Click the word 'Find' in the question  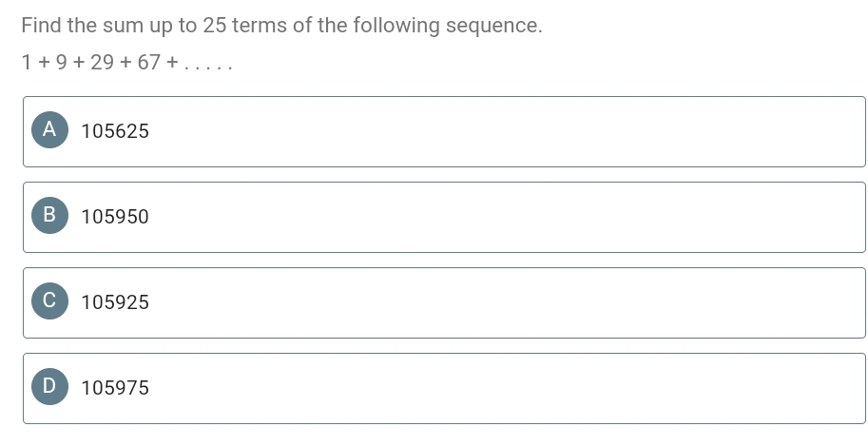41,25
